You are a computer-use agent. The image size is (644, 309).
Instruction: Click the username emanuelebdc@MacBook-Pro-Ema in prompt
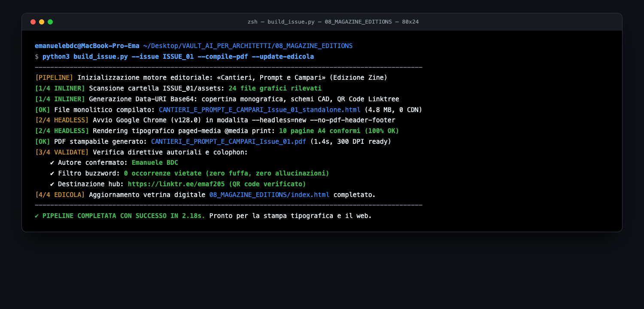pyautogui.click(x=87, y=46)
